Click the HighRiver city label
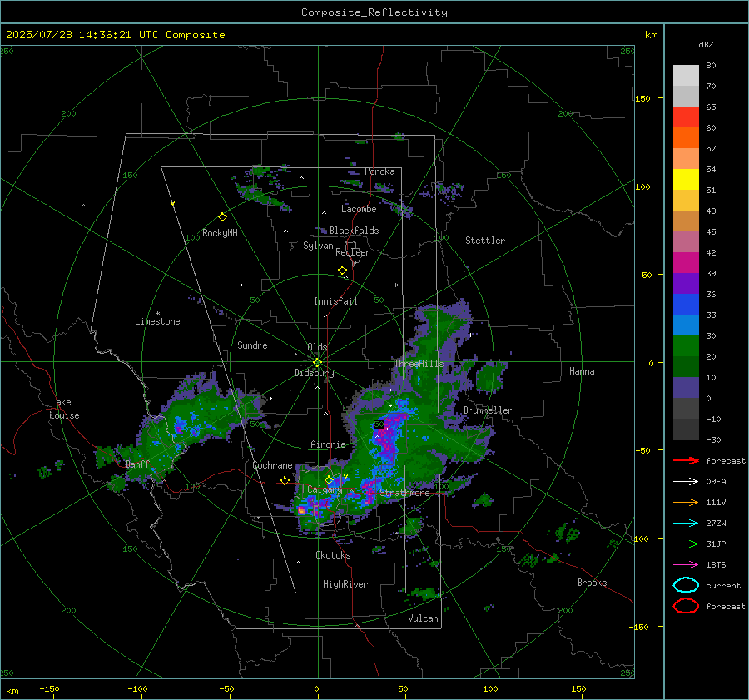The height and width of the screenshot is (700, 749). pyautogui.click(x=345, y=584)
